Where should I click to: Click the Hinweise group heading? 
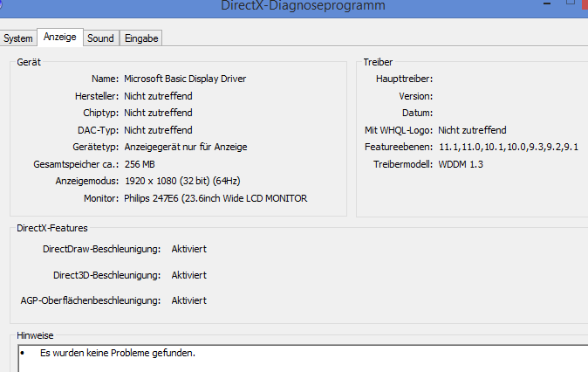[35, 335]
